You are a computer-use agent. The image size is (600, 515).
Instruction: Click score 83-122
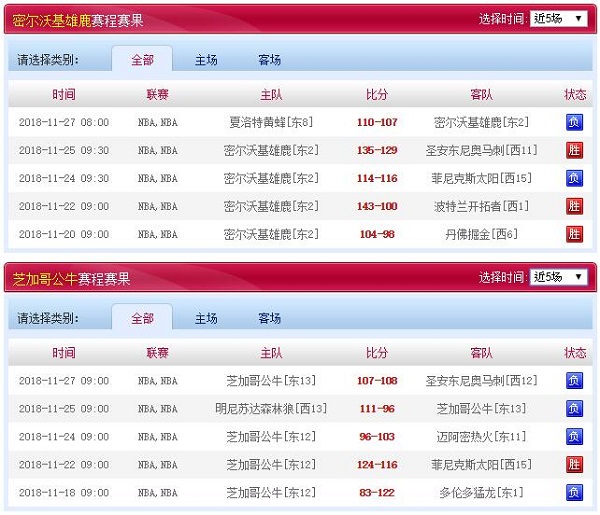pos(377,492)
